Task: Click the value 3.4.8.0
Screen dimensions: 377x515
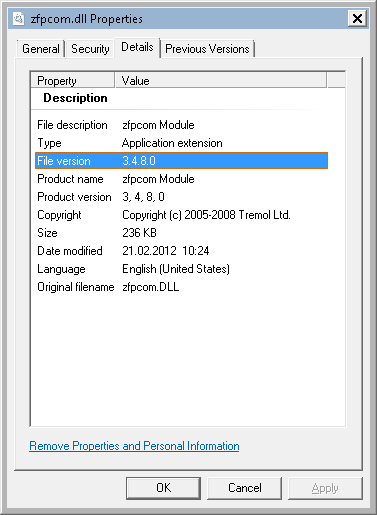Action: [x=139, y=161]
